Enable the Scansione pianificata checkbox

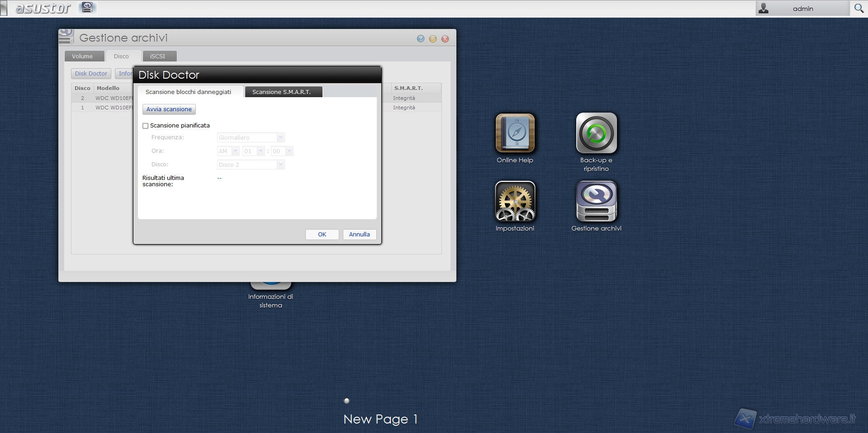[x=146, y=126]
